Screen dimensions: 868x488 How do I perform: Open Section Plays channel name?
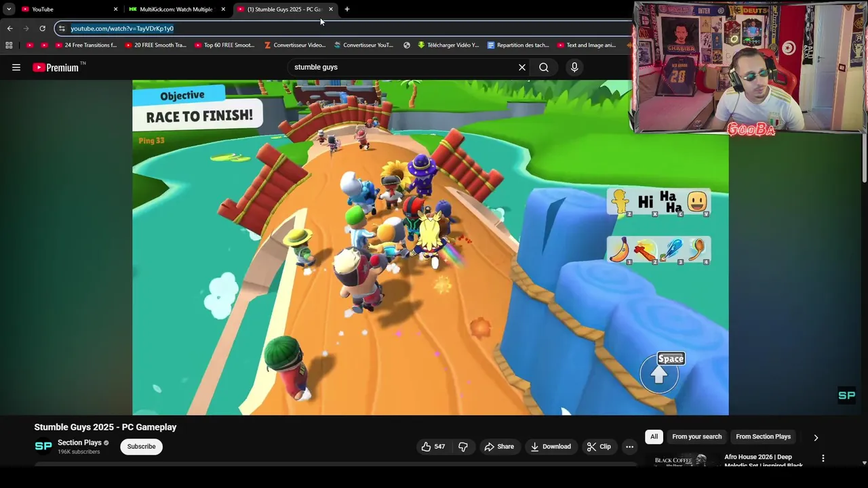79,443
